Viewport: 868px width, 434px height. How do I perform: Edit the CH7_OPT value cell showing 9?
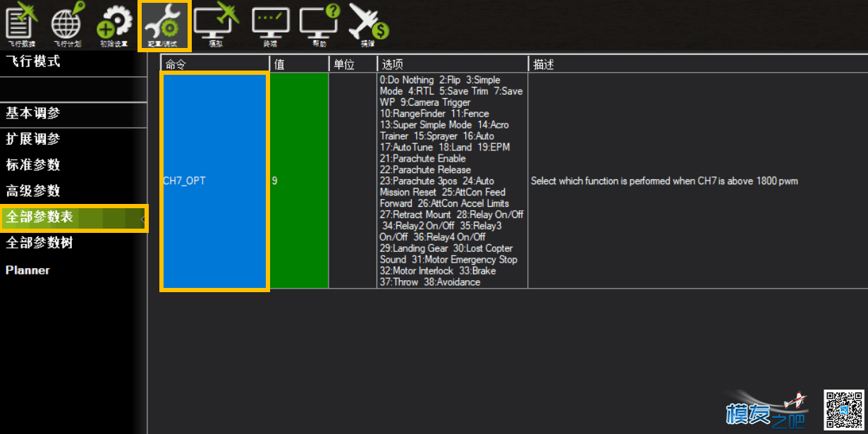[x=299, y=181]
